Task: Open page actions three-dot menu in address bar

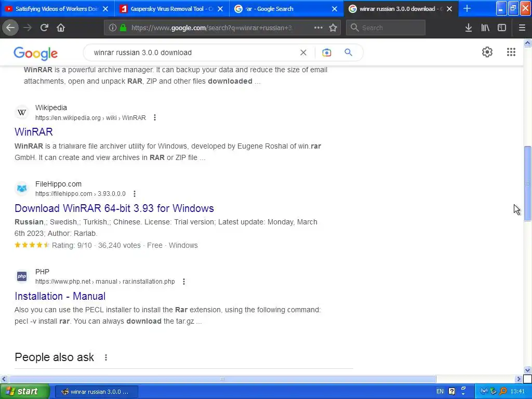Action: (x=318, y=28)
